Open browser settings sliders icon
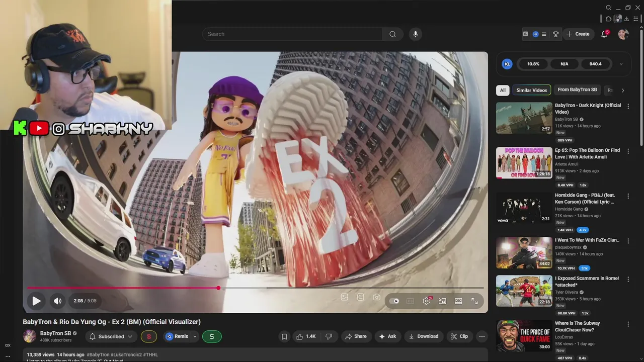The height and width of the screenshot is (362, 644). pyautogui.click(x=636, y=19)
